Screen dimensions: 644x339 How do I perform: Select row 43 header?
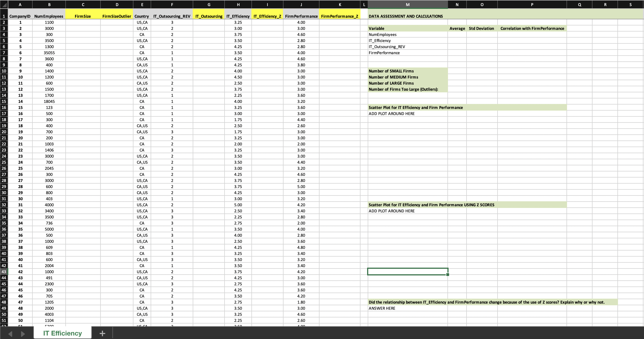(4, 272)
